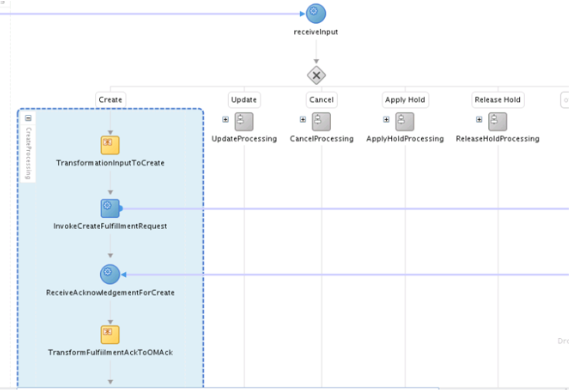Click the ApplyHoldProcessing scope icon
This screenshot has width=571, height=392.
[x=405, y=122]
